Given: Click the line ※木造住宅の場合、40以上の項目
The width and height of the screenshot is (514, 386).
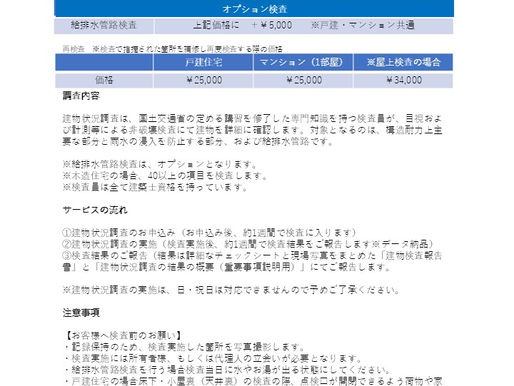Looking at the screenshot, I should (165, 176).
